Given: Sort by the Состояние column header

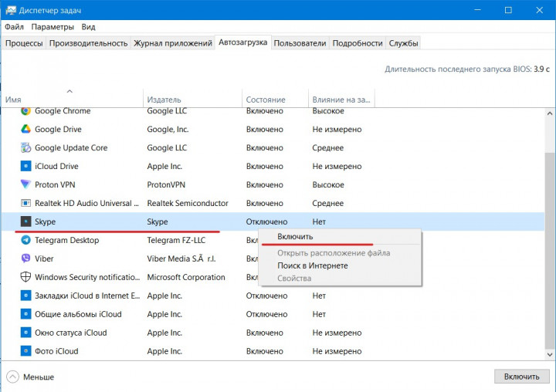Looking at the screenshot, I should tap(265, 100).
